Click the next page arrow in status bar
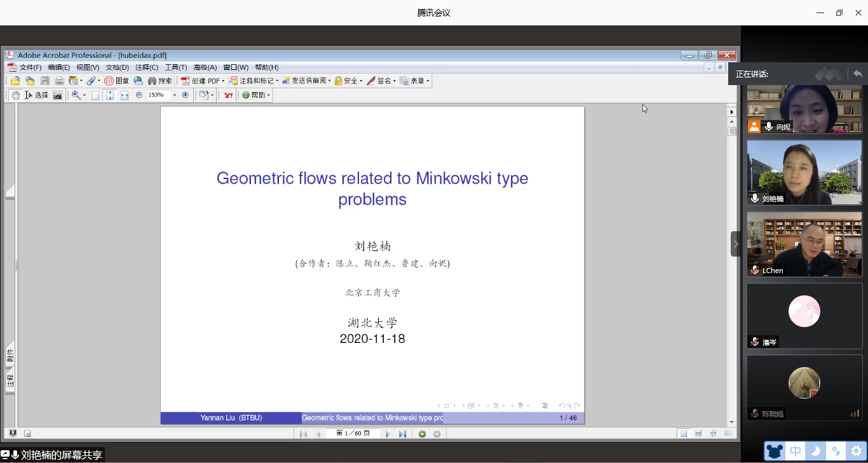Viewport: 868px width, 463px height. [x=388, y=434]
